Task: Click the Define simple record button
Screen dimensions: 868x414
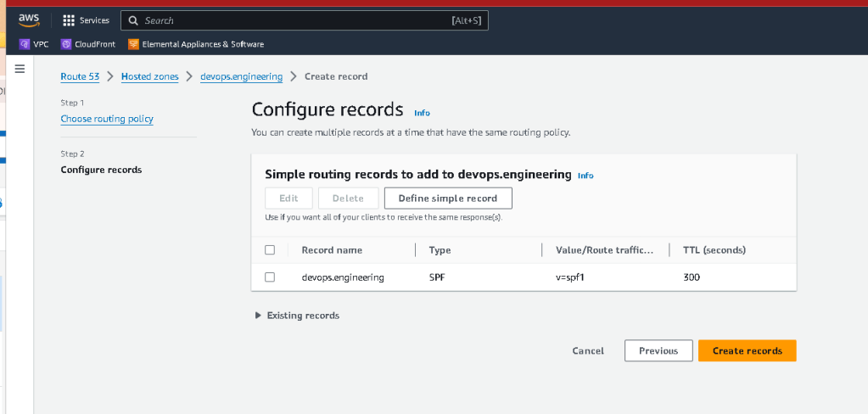Action: click(x=448, y=199)
